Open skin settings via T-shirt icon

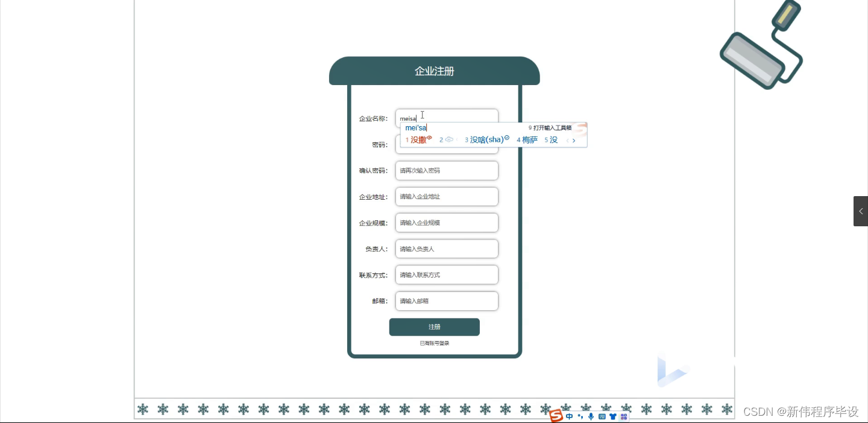tap(613, 416)
